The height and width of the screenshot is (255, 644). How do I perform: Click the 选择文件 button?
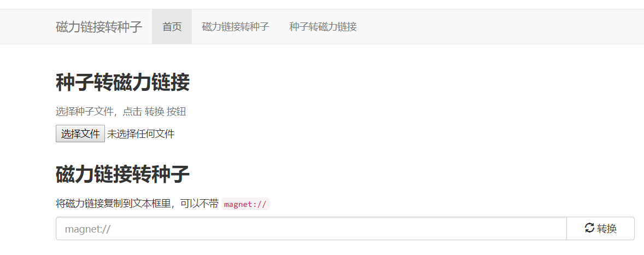[80, 134]
